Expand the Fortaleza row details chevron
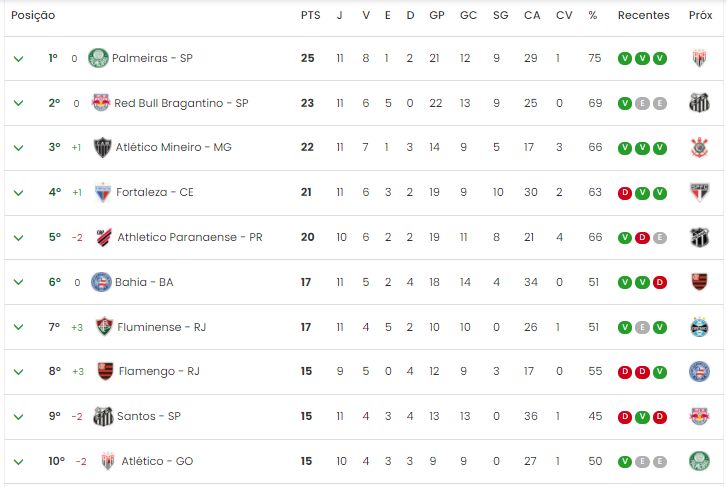The image size is (727, 487). pos(19,193)
